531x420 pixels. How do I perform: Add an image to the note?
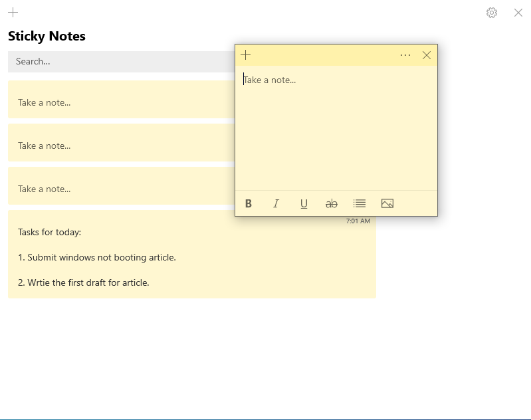pos(387,204)
